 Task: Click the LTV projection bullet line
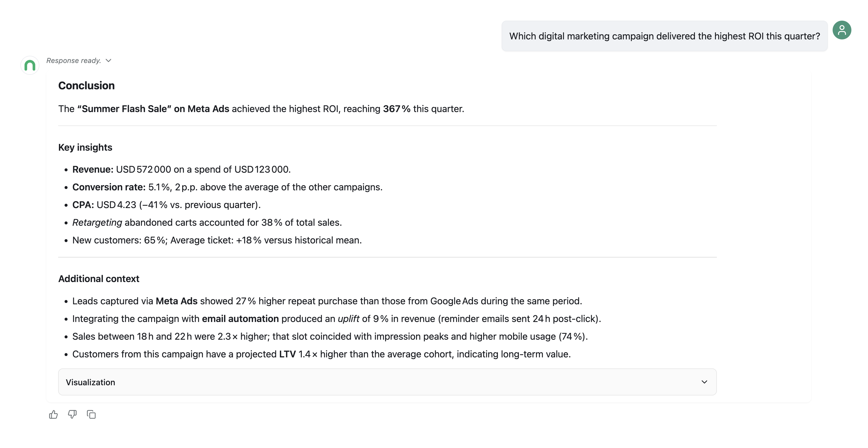pyautogui.click(x=322, y=354)
